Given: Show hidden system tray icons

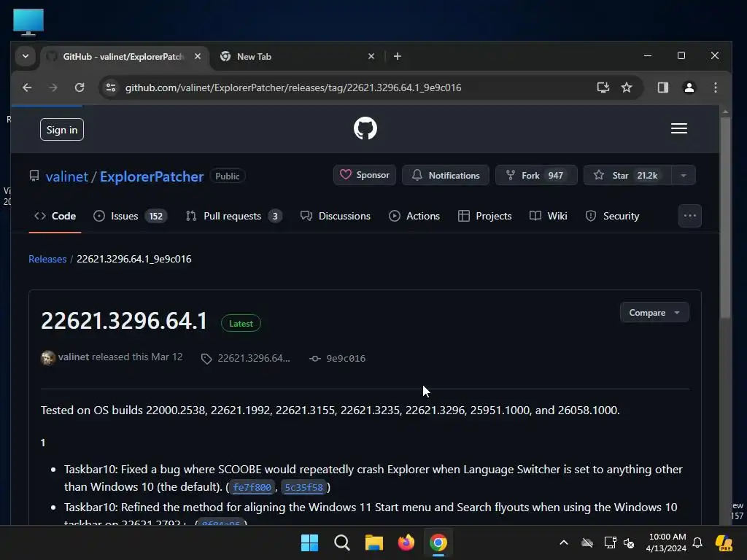Looking at the screenshot, I should [564, 542].
